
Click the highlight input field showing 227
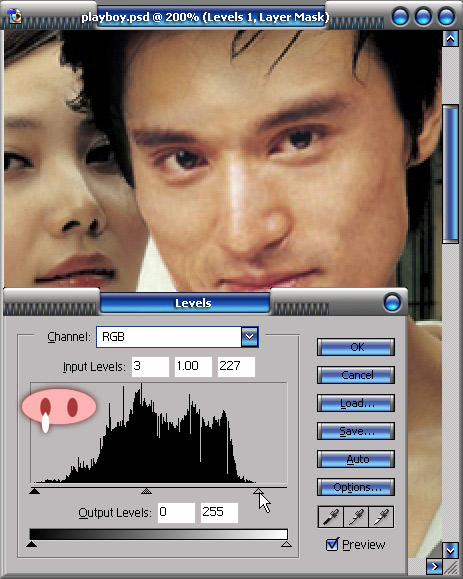(x=236, y=367)
